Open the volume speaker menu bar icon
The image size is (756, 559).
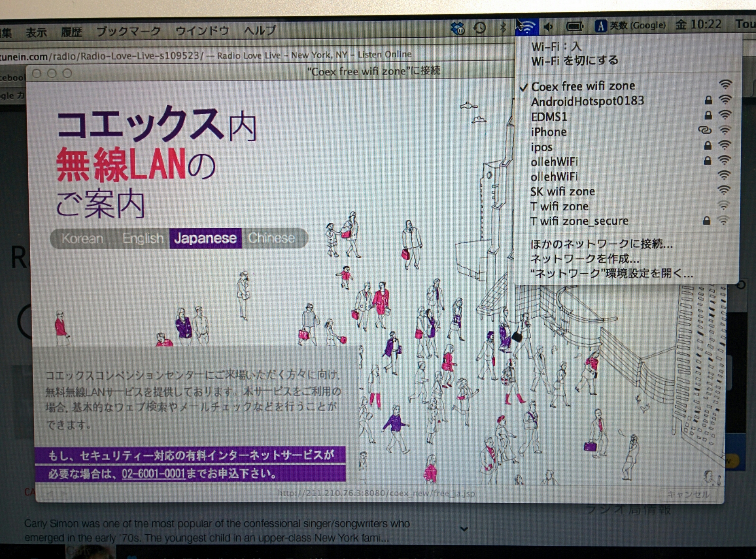tap(548, 26)
